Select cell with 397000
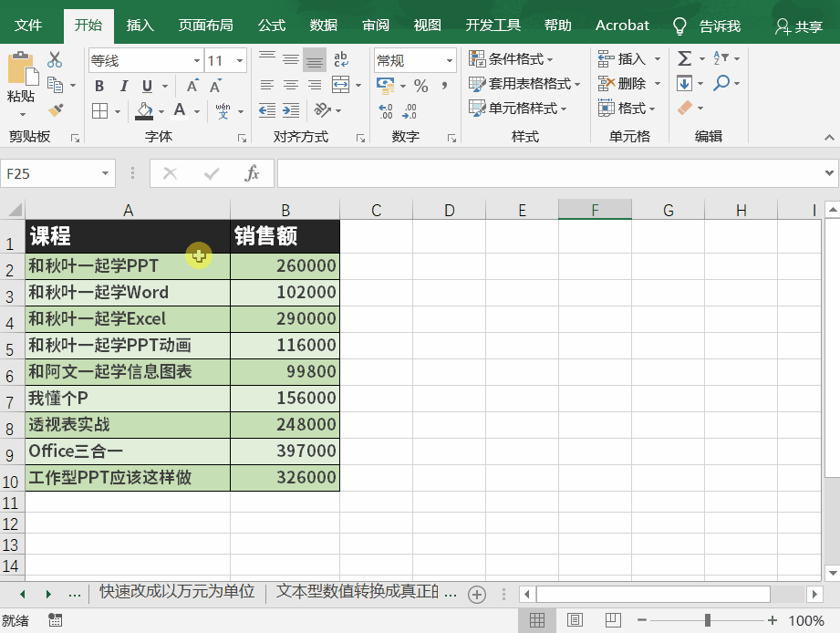The width and height of the screenshot is (840, 633). [285, 451]
